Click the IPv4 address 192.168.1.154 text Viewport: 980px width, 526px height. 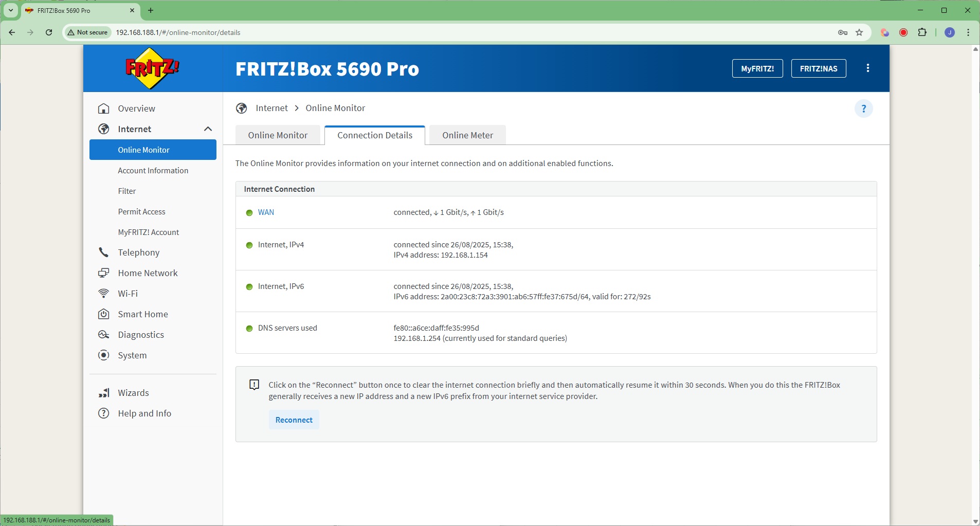point(441,255)
